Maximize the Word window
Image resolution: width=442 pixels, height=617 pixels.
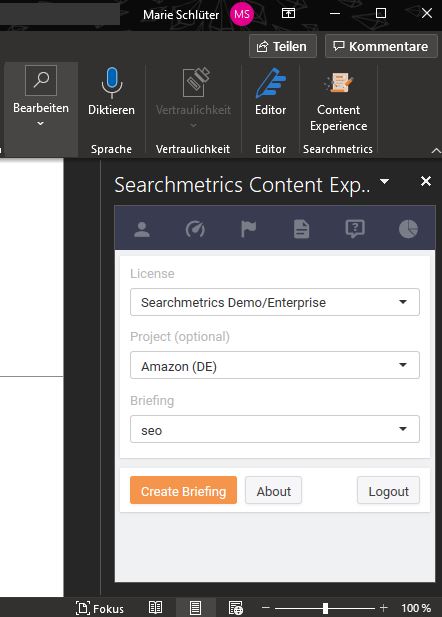coord(381,13)
